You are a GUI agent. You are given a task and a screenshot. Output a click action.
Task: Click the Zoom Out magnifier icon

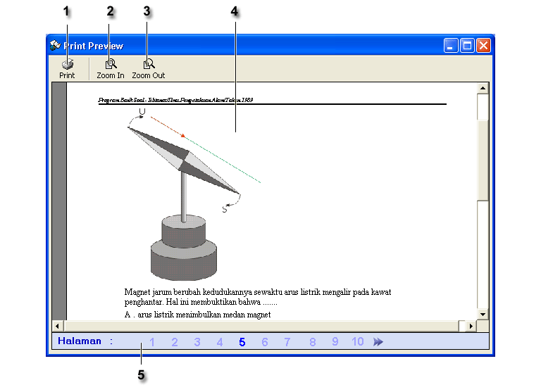pos(149,64)
